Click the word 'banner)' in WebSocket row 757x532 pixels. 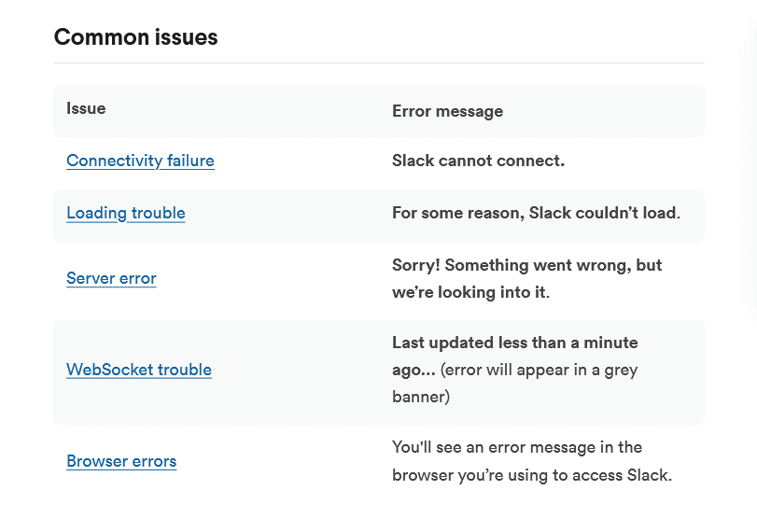420,397
